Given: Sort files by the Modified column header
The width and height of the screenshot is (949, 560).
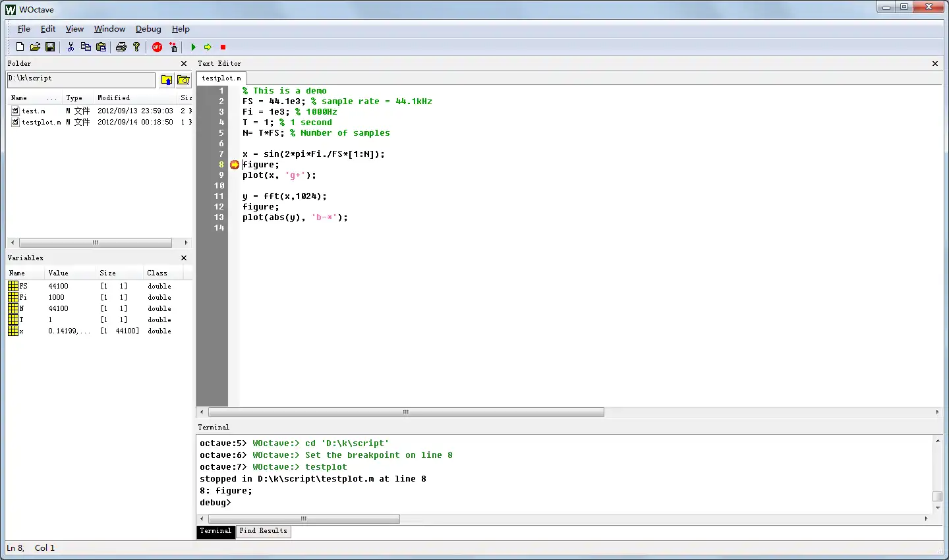Looking at the screenshot, I should pyautogui.click(x=136, y=98).
